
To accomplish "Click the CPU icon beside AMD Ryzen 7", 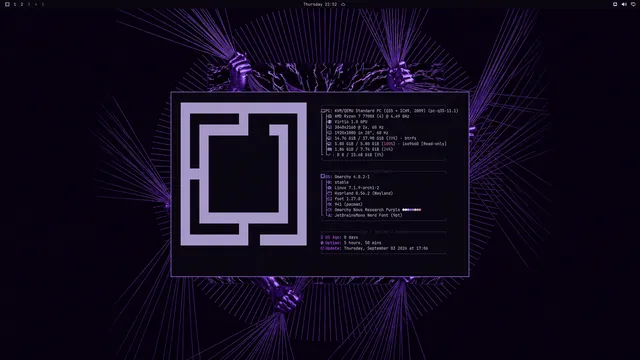I will (x=330, y=116).
